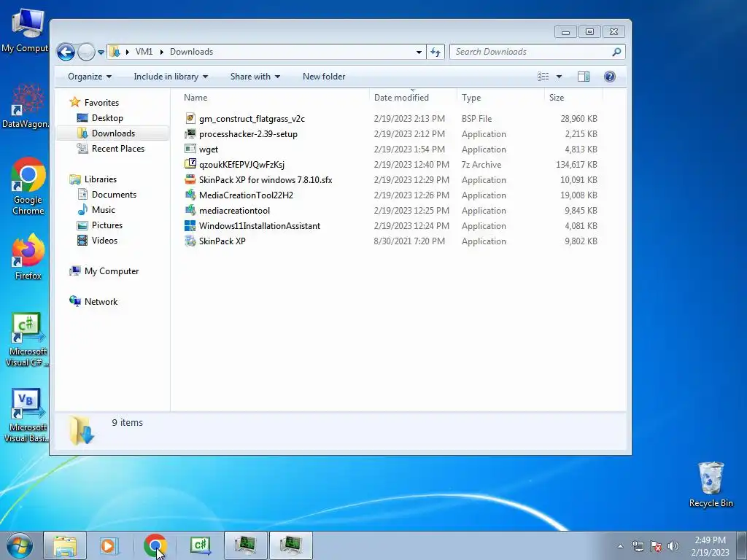The width and height of the screenshot is (747, 560).
Task: Click VM1 in the address breadcrumb
Action: point(144,52)
